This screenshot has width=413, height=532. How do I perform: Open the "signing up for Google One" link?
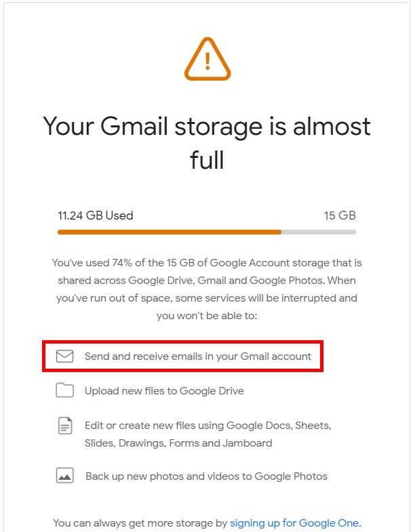pos(295,523)
